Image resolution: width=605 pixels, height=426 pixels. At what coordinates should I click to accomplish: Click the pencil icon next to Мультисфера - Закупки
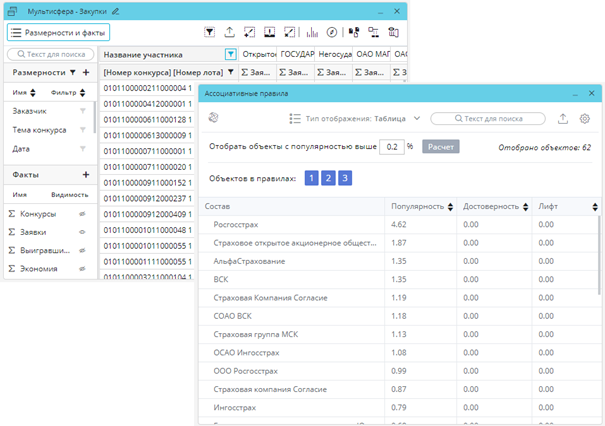(116, 10)
